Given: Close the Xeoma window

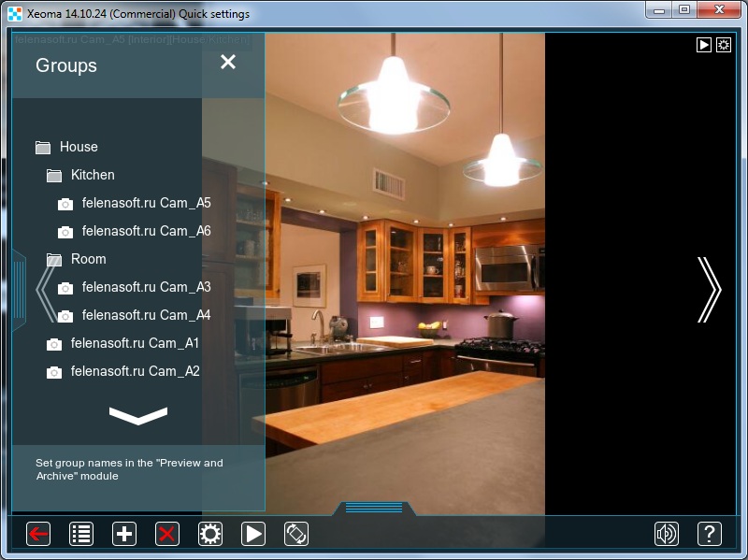Looking at the screenshot, I should point(719,10).
